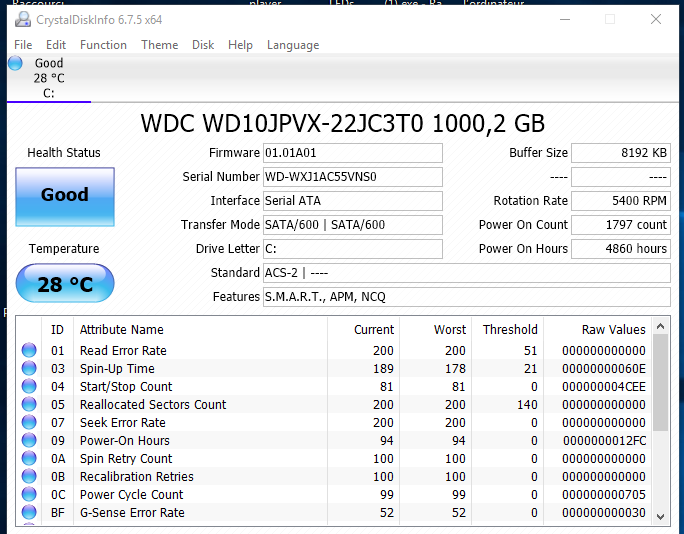Open the Disk menu
The width and height of the screenshot is (684, 534).
[203, 45]
